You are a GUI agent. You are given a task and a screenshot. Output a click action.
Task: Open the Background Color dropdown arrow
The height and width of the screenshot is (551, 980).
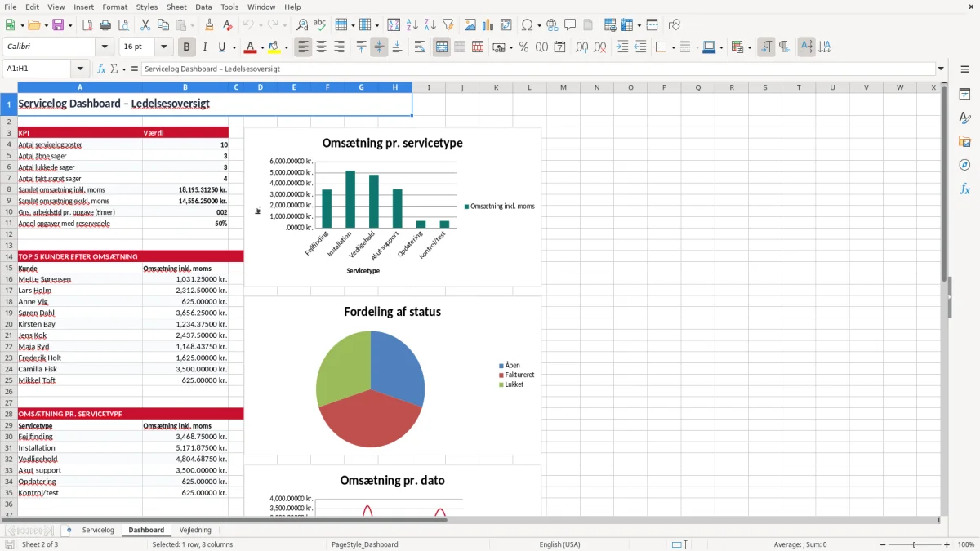pos(287,47)
